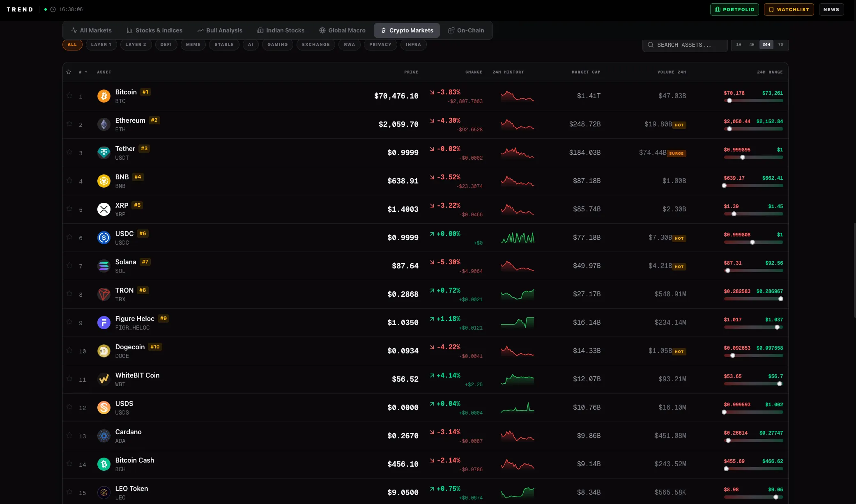
Task: Filter by the Gaming category chip
Action: tap(278, 45)
